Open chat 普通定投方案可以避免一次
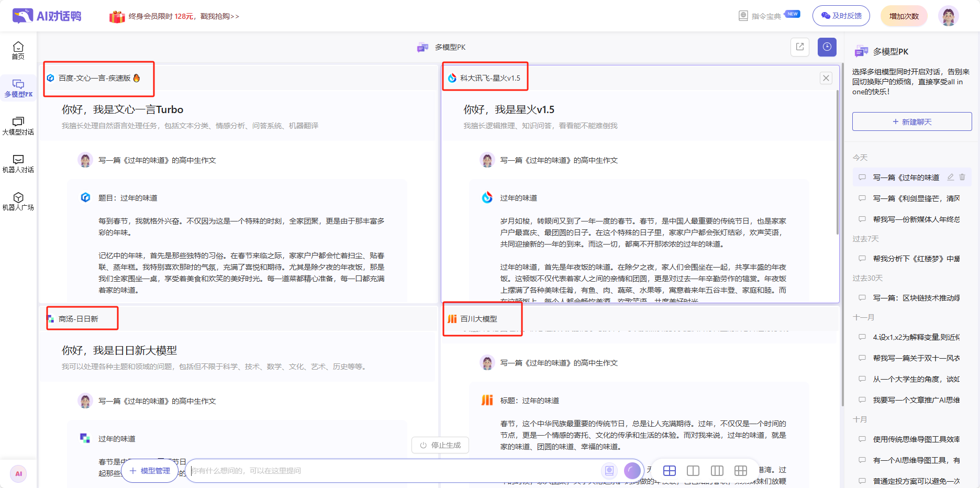 point(912,481)
